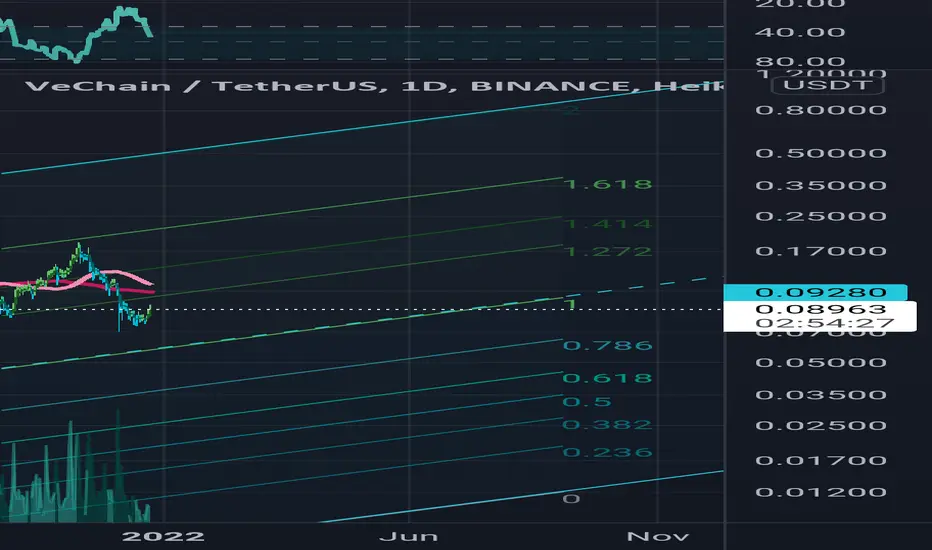Select the 1.272 Fibonacci level label
This screenshot has width=932, height=550.
608,252
